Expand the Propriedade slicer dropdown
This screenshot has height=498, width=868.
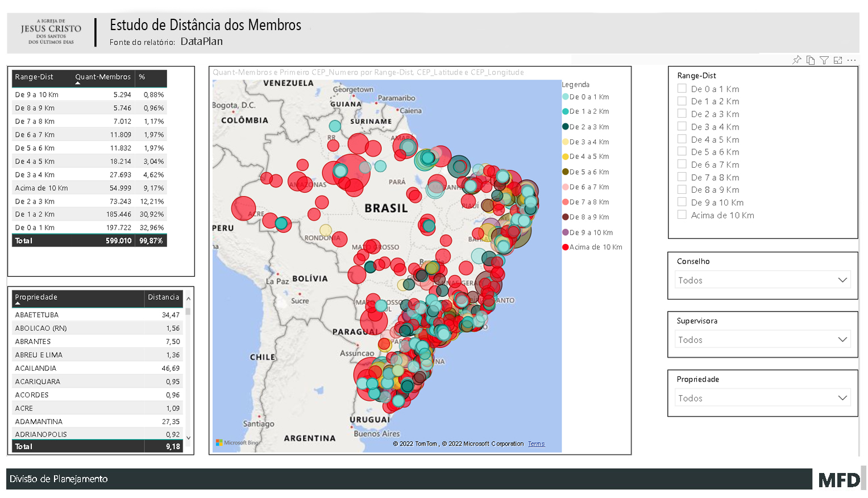pos(842,398)
